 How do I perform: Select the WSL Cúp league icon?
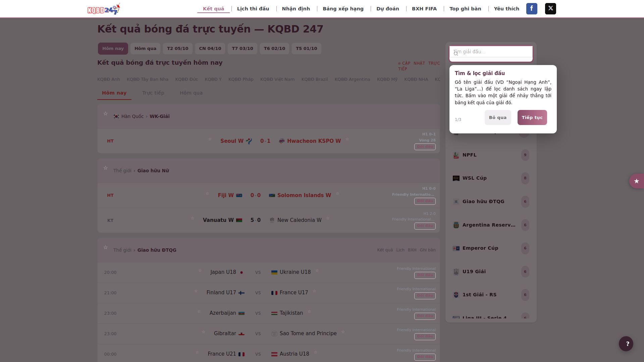point(456,178)
